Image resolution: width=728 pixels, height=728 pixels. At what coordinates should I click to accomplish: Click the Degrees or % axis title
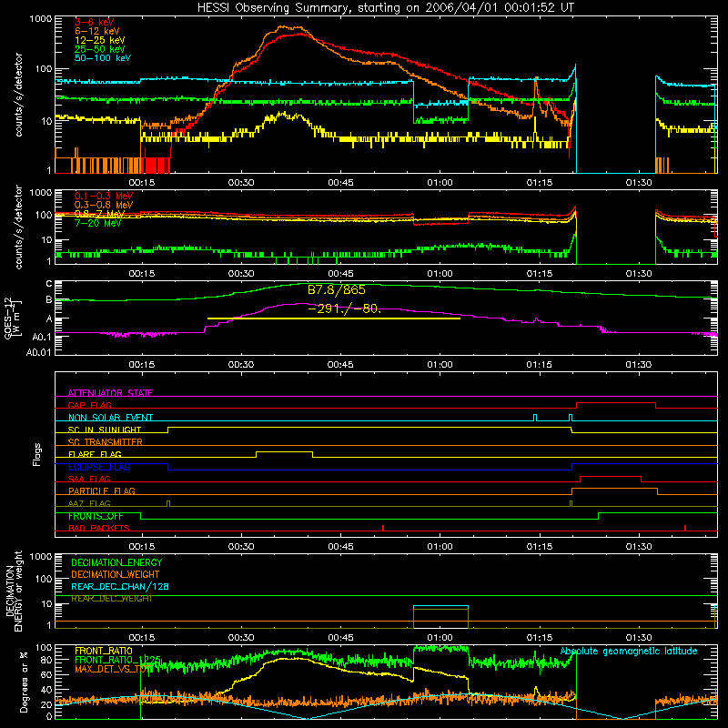click(24, 682)
